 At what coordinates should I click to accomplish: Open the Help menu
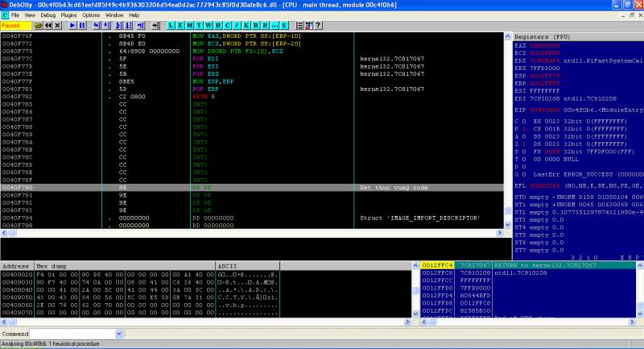pyautogui.click(x=134, y=15)
